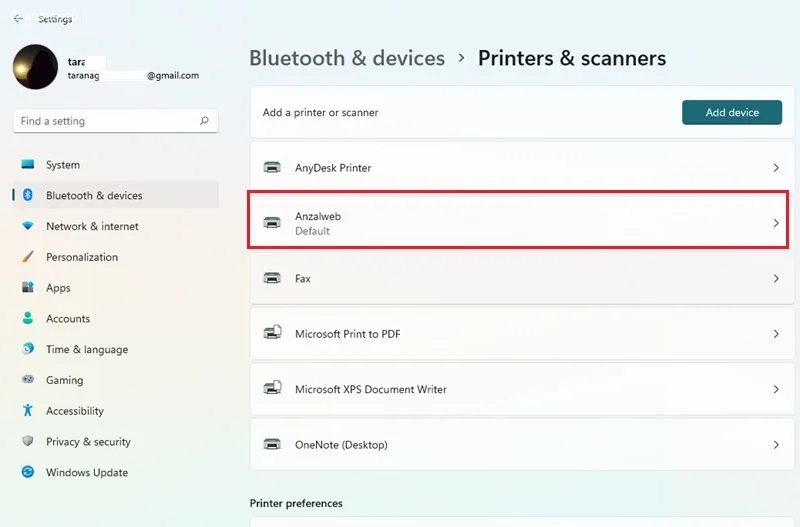This screenshot has height=527, width=800.
Task: Expand the Fax chevron
Action: (776, 279)
